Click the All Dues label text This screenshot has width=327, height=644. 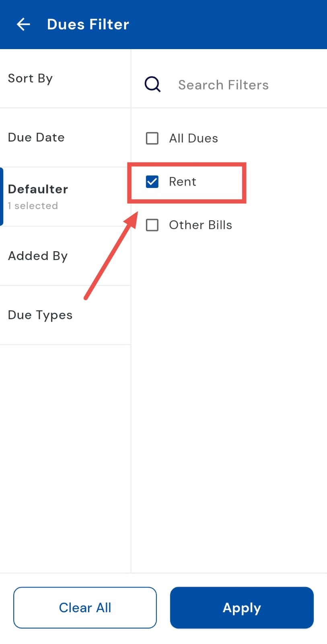click(x=193, y=138)
